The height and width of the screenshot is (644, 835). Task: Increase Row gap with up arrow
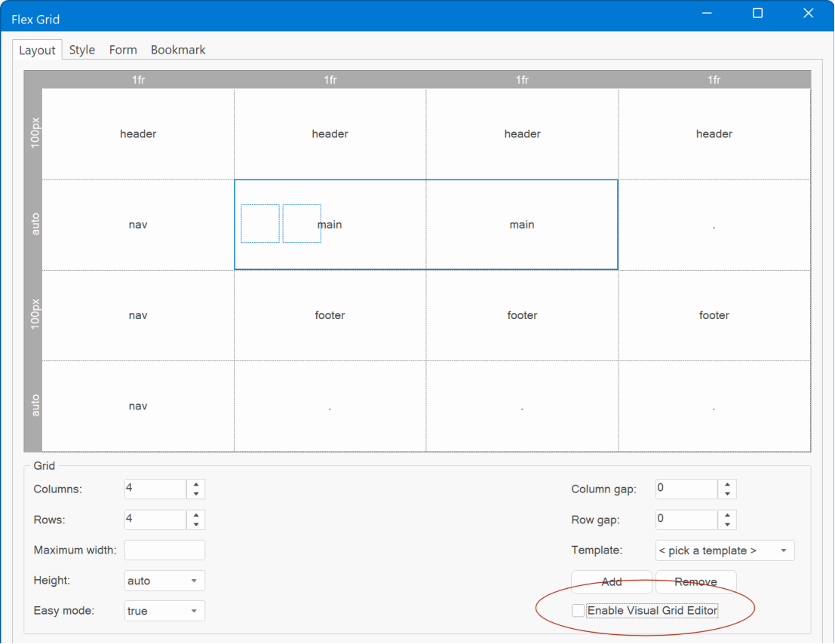pos(727,515)
